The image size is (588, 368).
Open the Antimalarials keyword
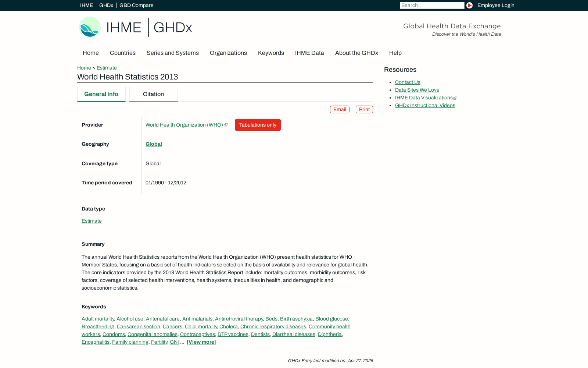[x=197, y=319]
